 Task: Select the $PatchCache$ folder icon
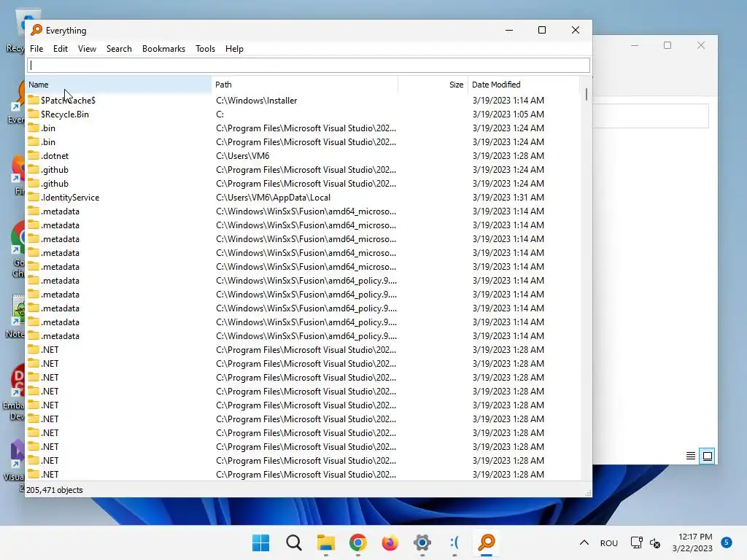(x=34, y=100)
